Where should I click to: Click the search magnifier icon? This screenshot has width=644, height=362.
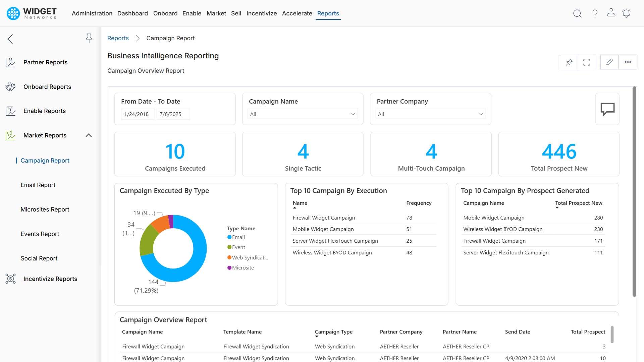point(577,13)
